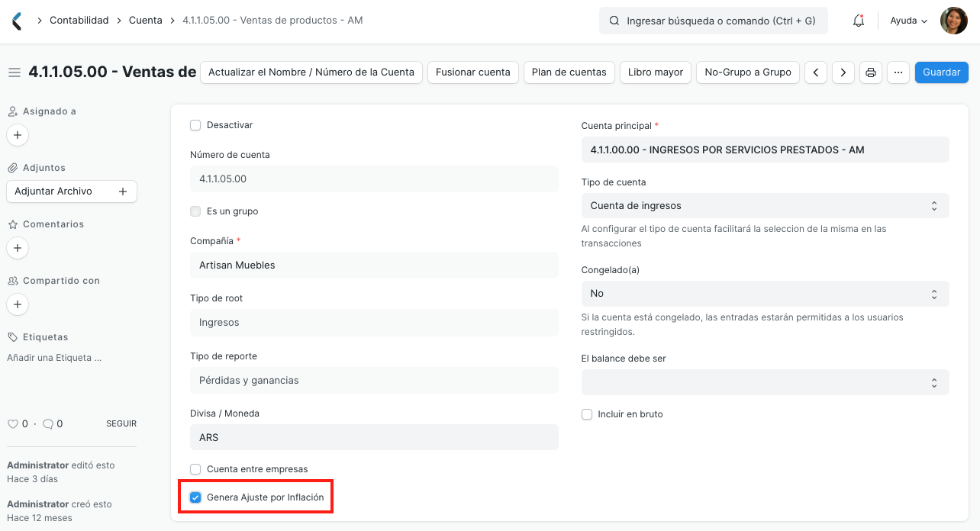Open the El balance debe ser dropdown
The width and height of the screenshot is (980, 531).
tap(765, 382)
